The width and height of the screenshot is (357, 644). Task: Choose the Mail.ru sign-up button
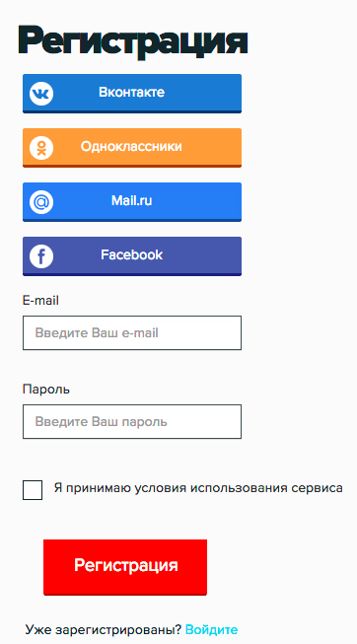point(132,201)
